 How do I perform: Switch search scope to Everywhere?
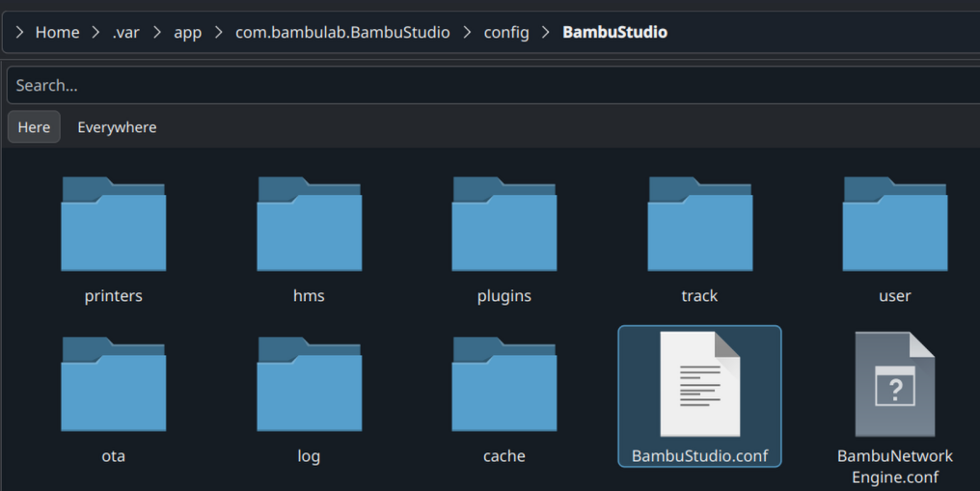click(x=117, y=126)
